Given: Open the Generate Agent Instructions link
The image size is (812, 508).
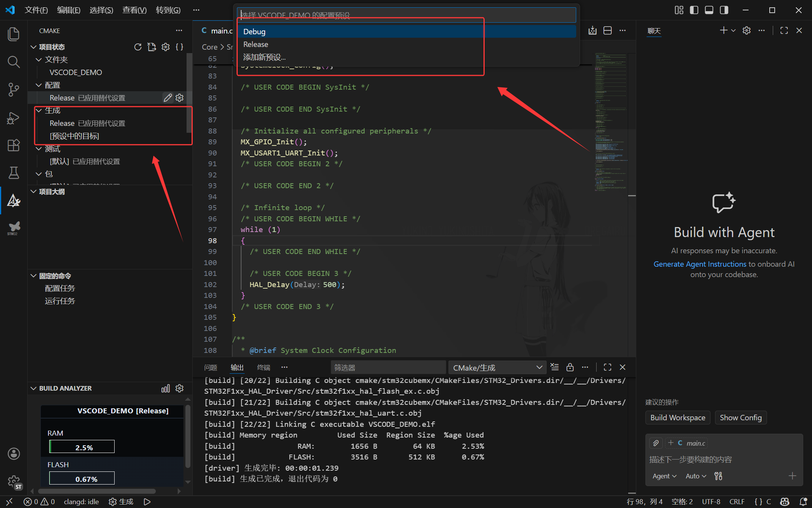Looking at the screenshot, I should pos(700,264).
